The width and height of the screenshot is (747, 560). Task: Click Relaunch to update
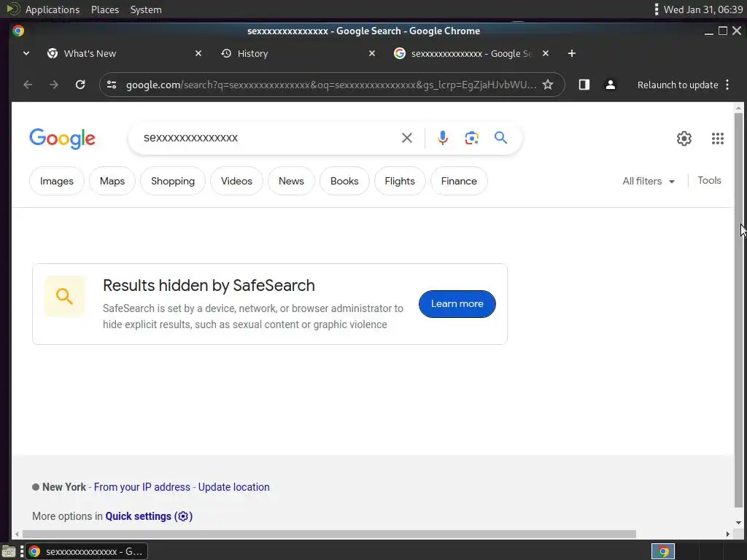(x=678, y=85)
